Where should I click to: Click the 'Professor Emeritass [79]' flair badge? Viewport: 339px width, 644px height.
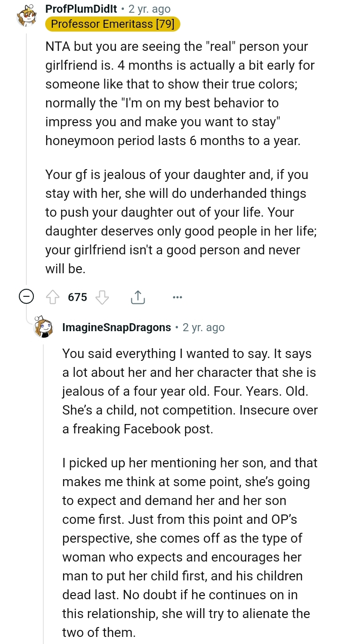coord(113,23)
